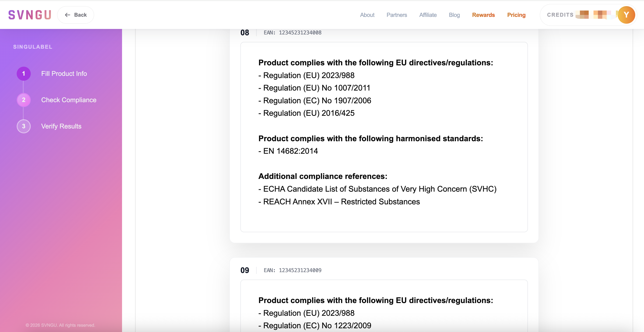Go to Check Compliance step
The height and width of the screenshot is (332, 644).
(69, 100)
